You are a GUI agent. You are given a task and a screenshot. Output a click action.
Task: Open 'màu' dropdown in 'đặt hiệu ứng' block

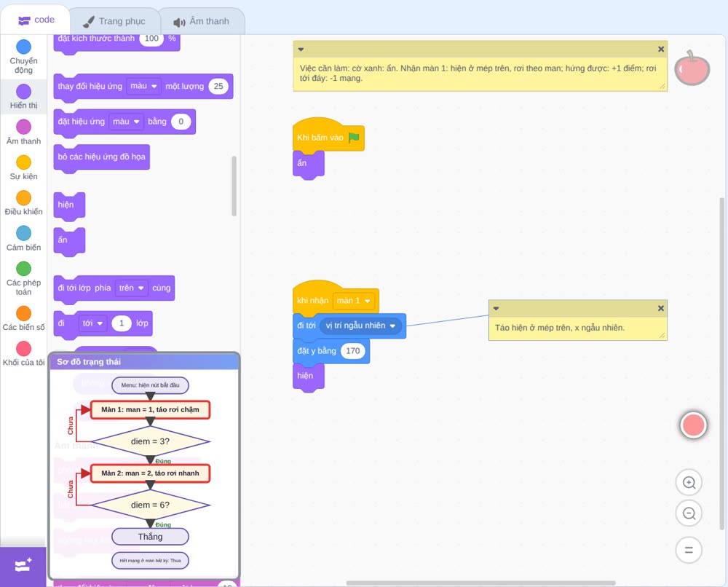tap(126, 121)
